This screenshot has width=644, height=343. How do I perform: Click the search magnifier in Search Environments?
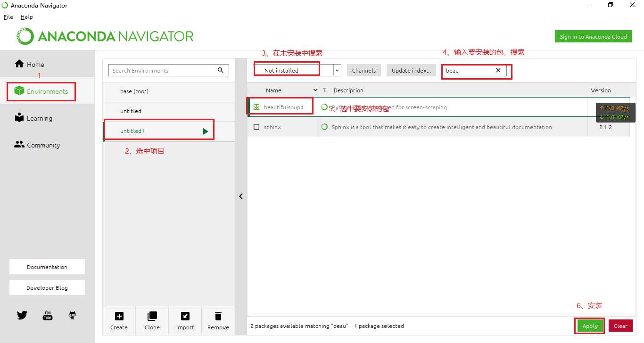221,70
